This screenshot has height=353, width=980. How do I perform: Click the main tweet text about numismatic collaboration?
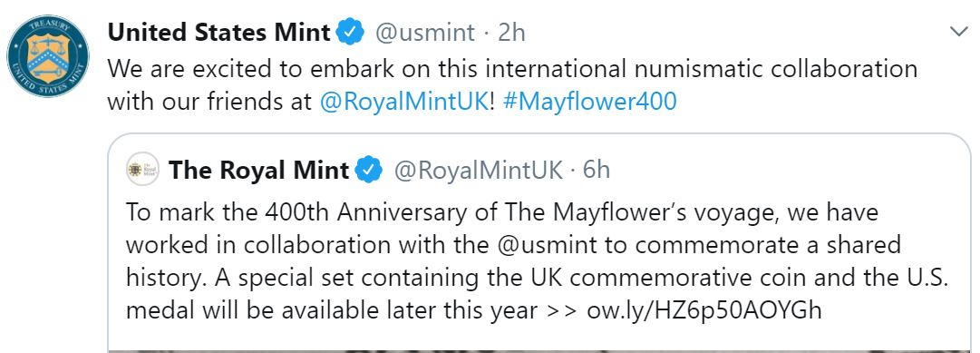[x=512, y=84]
